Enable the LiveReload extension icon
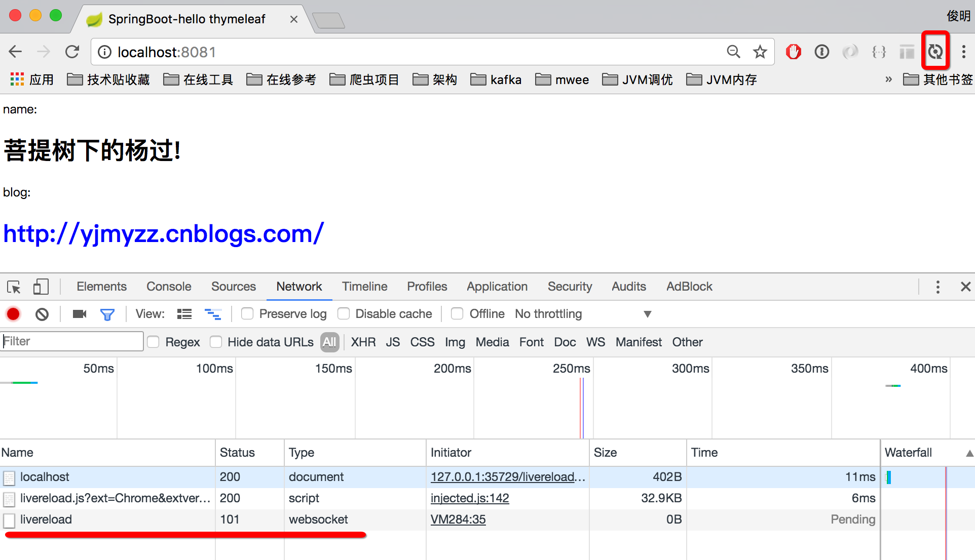The image size is (975, 560). pos(935,51)
